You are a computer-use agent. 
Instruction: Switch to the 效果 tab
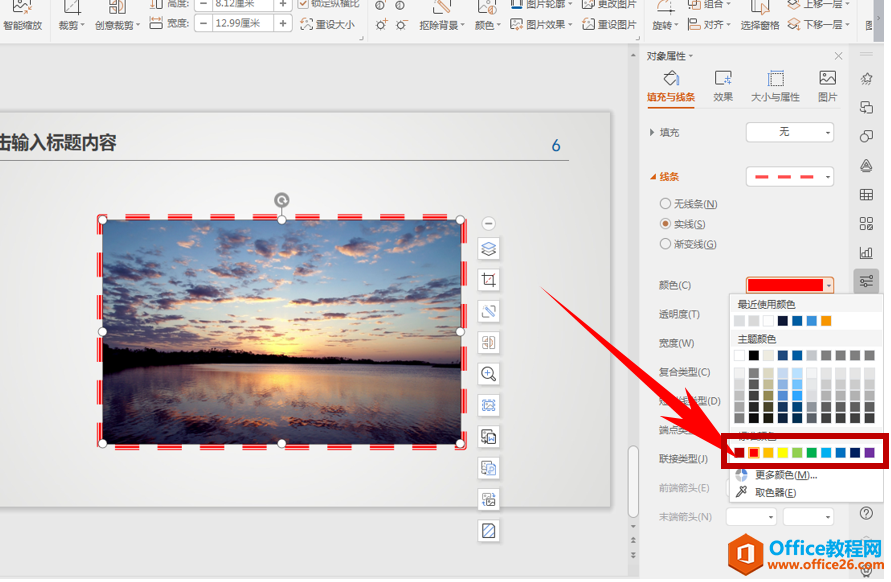pyautogui.click(x=723, y=86)
